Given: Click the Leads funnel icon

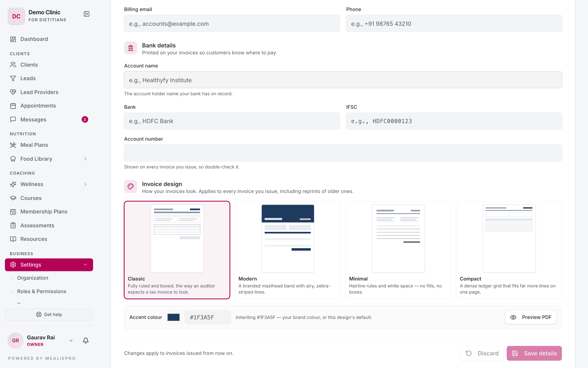Looking at the screenshot, I should [x=13, y=78].
